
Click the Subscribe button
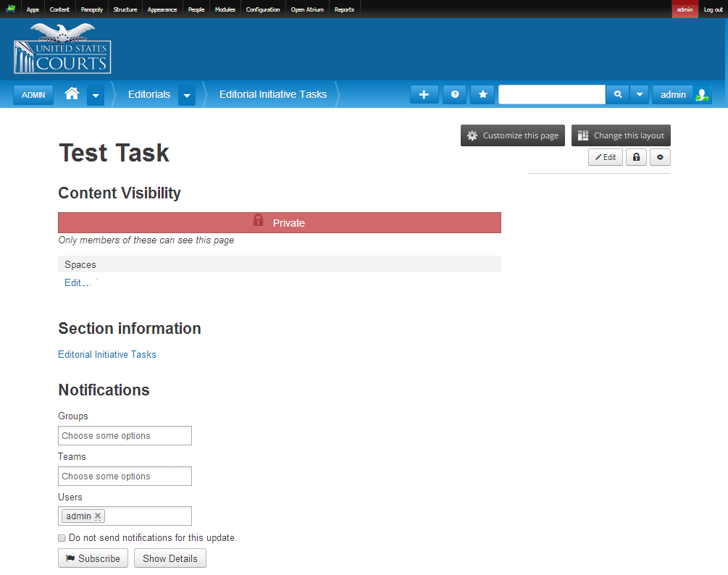(x=93, y=558)
